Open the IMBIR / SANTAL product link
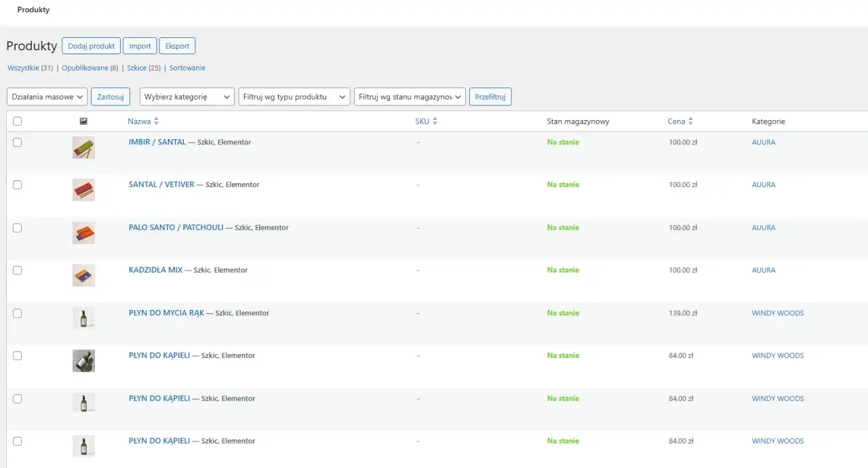 (157, 142)
